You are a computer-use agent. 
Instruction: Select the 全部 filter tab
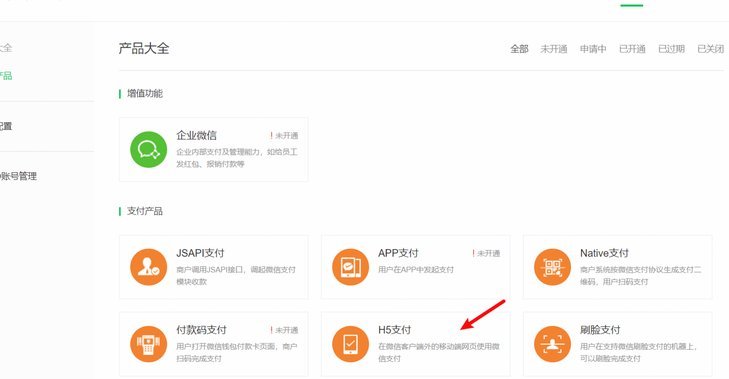point(519,49)
